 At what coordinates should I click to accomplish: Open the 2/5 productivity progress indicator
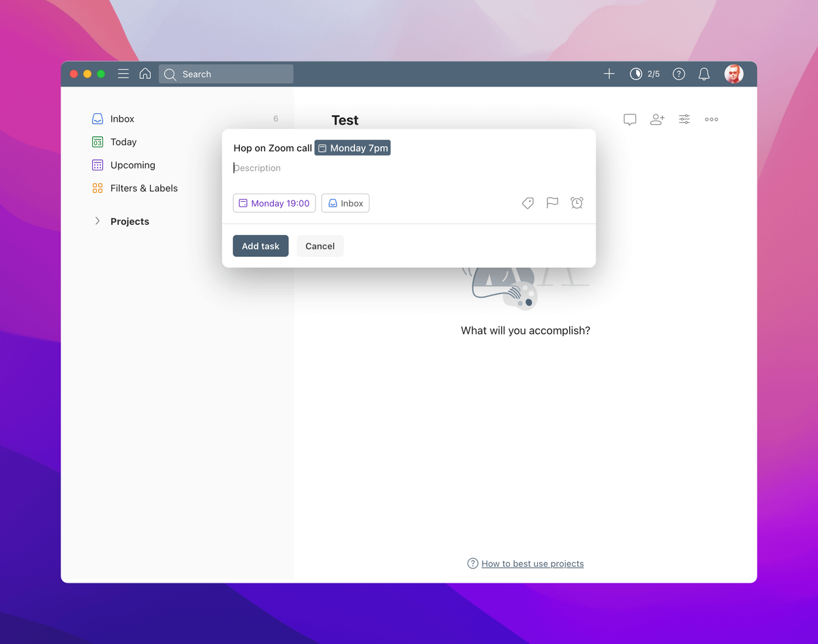[x=645, y=74]
